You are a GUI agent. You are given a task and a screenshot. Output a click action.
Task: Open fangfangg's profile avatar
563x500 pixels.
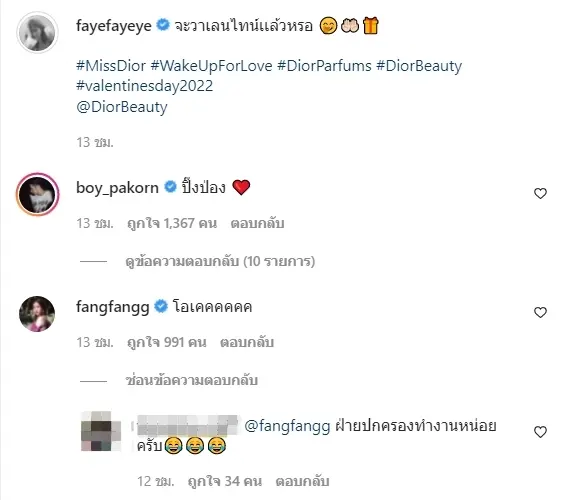pos(37,313)
